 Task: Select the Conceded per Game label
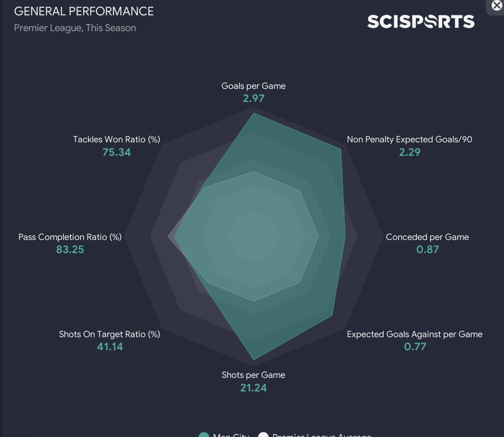pyautogui.click(x=427, y=237)
